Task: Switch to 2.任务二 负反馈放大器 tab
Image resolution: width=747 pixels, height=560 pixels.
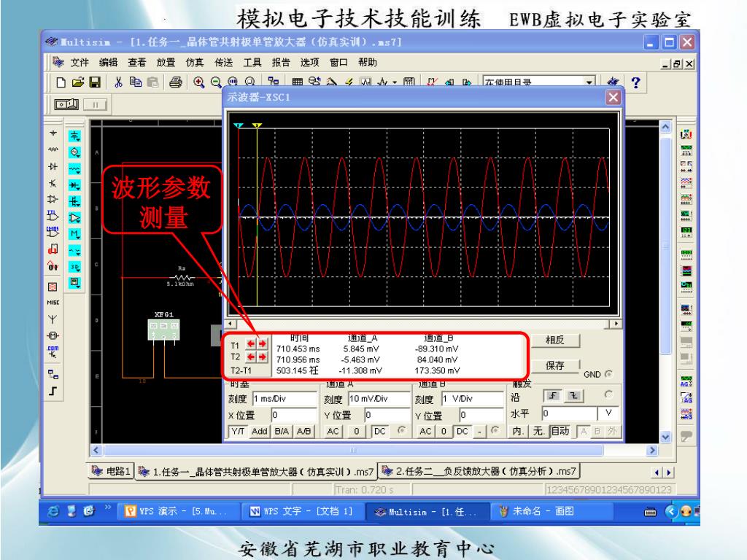Action: pos(479,472)
